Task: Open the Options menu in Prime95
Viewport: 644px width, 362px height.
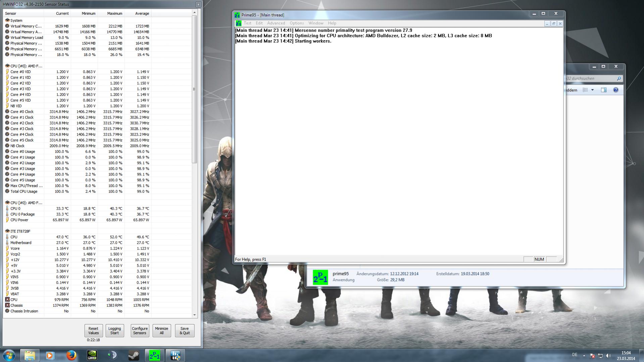Action: (297, 23)
